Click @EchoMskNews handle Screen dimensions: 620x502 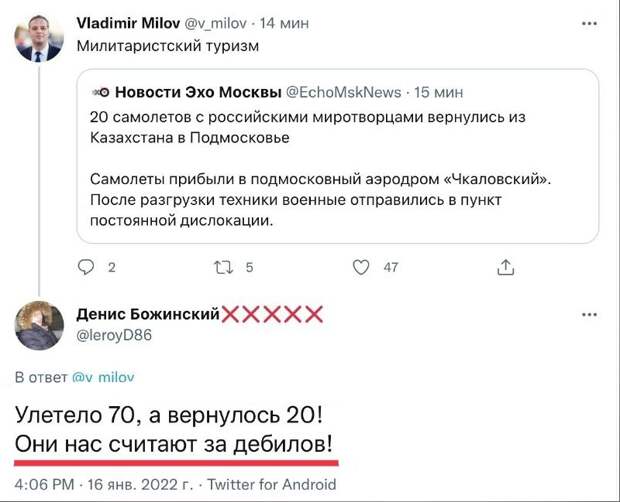(x=343, y=92)
